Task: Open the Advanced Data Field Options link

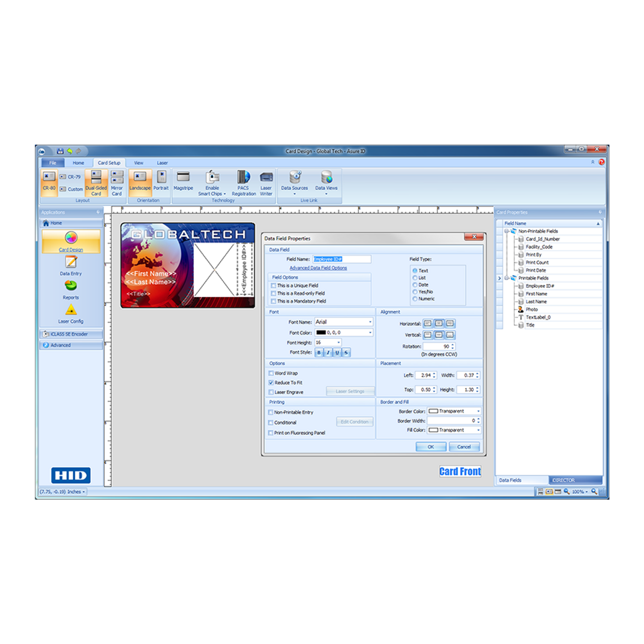Action: click(x=318, y=268)
